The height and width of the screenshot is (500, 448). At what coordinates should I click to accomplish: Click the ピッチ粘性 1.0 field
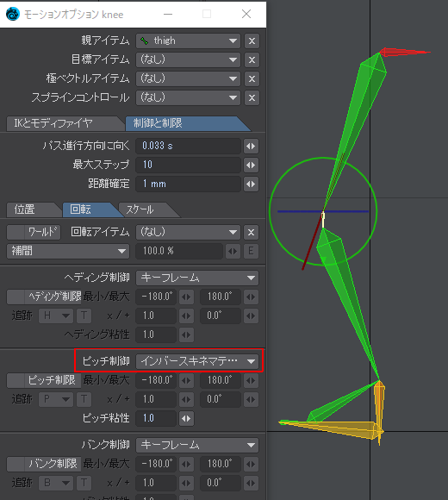click(156, 418)
